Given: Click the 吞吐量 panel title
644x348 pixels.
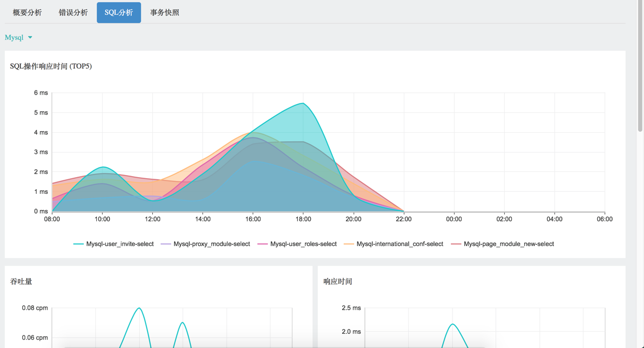Looking at the screenshot, I should point(21,282).
